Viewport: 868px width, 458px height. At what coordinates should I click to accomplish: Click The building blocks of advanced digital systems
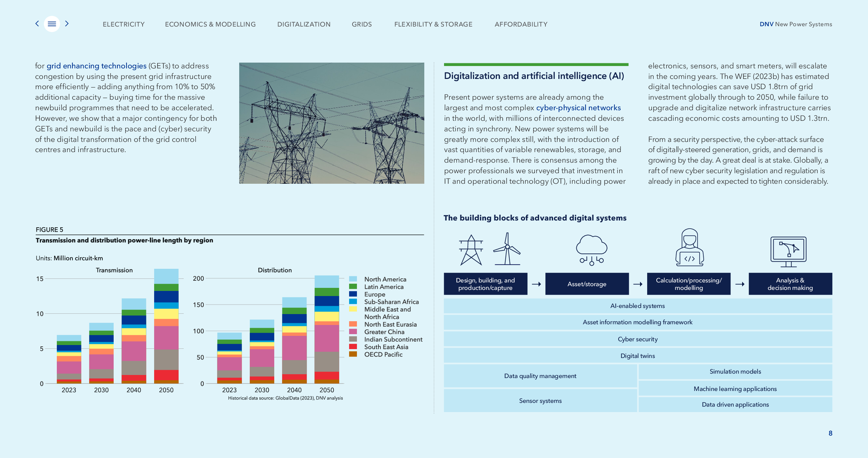535,218
